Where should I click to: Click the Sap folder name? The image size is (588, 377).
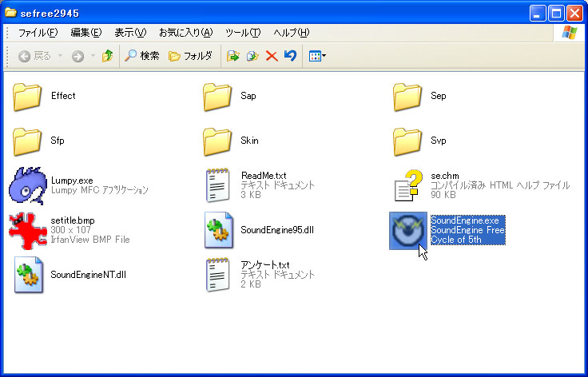pyautogui.click(x=248, y=96)
